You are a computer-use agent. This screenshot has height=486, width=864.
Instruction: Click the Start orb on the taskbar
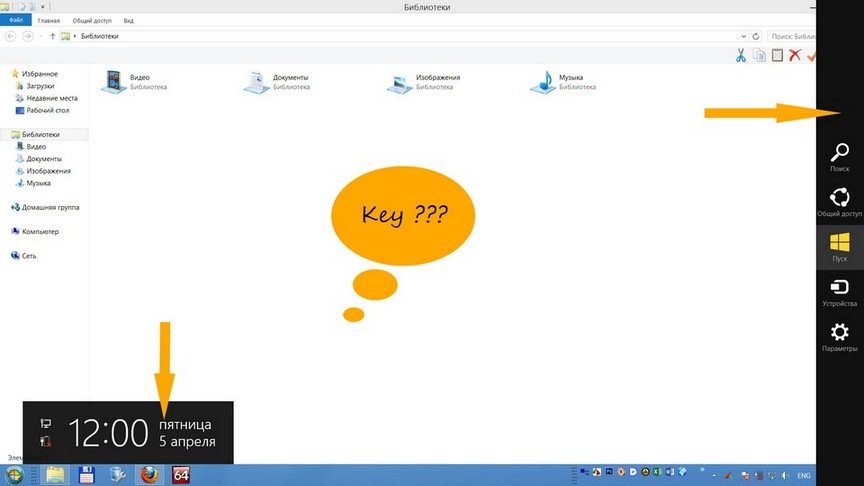pyautogui.click(x=16, y=474)
